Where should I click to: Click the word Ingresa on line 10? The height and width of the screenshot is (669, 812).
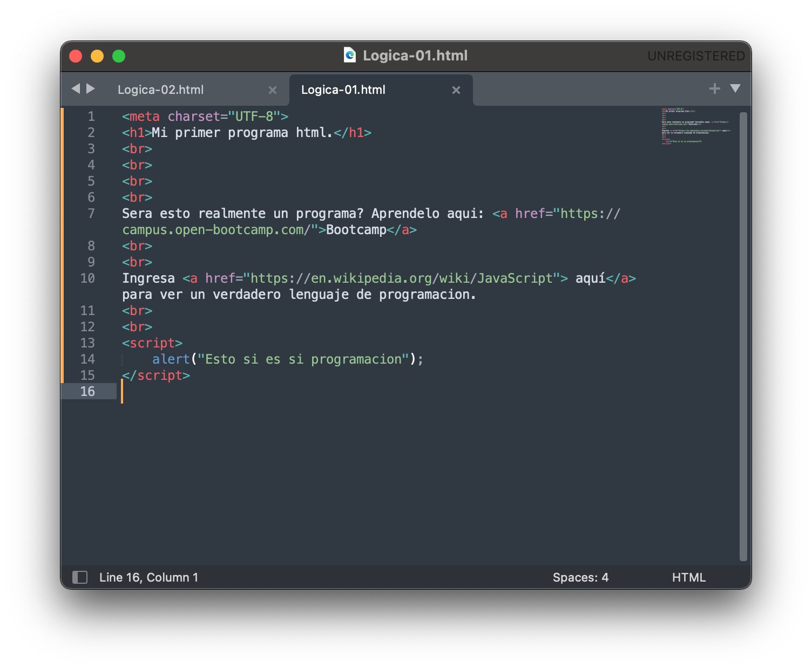[148, 278]
